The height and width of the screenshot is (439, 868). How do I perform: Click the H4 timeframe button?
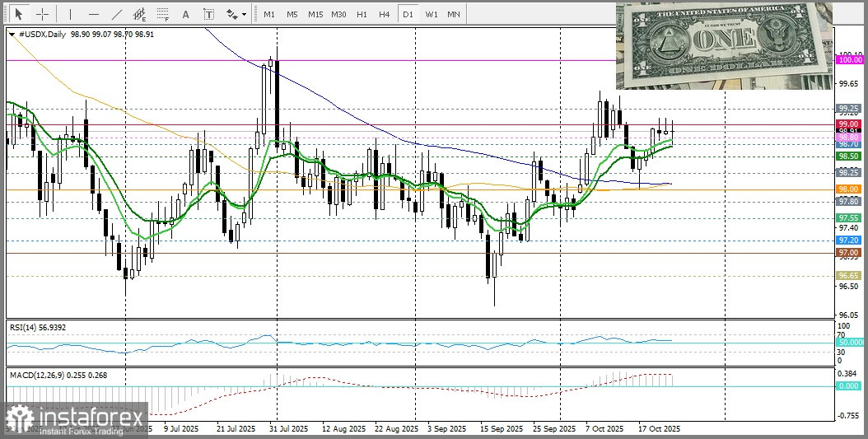click(x=385, y=14)
